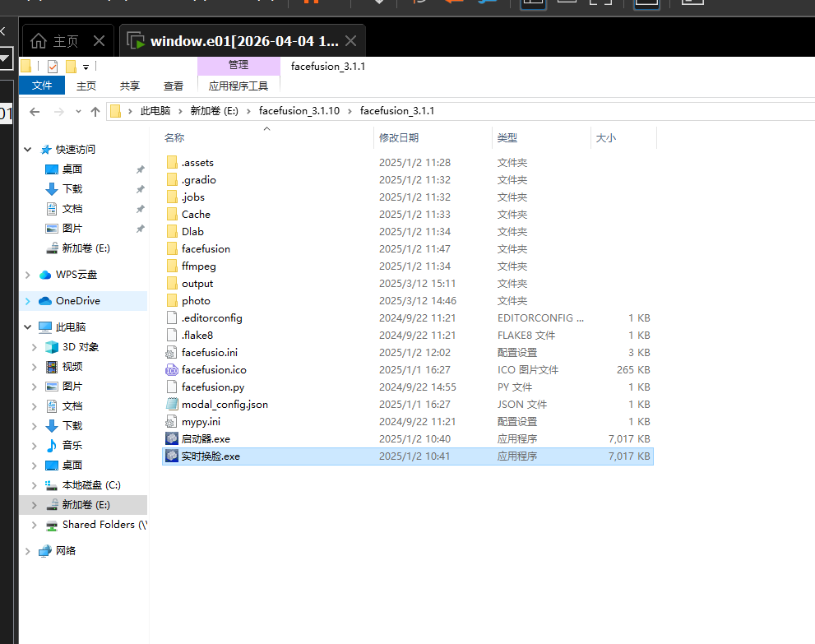Open the .gradio folder icon
This screenshot has width=815, height=644.
(x=172, y=180)
